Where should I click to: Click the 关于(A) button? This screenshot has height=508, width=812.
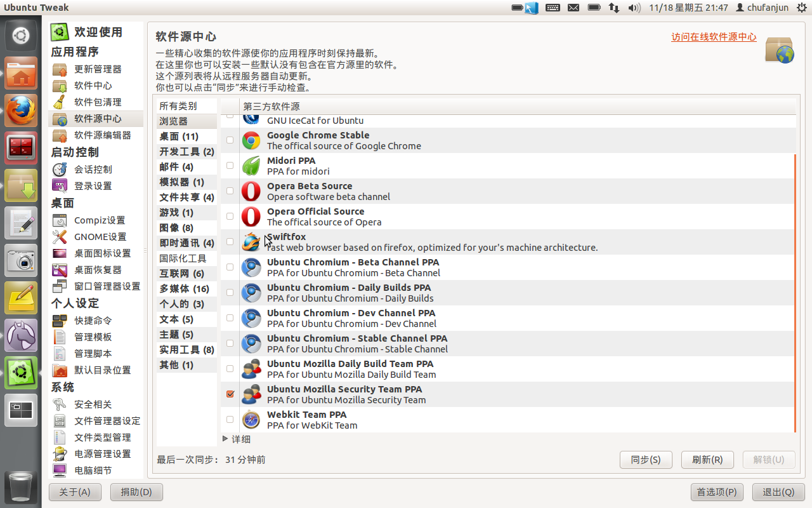(75, 492)
